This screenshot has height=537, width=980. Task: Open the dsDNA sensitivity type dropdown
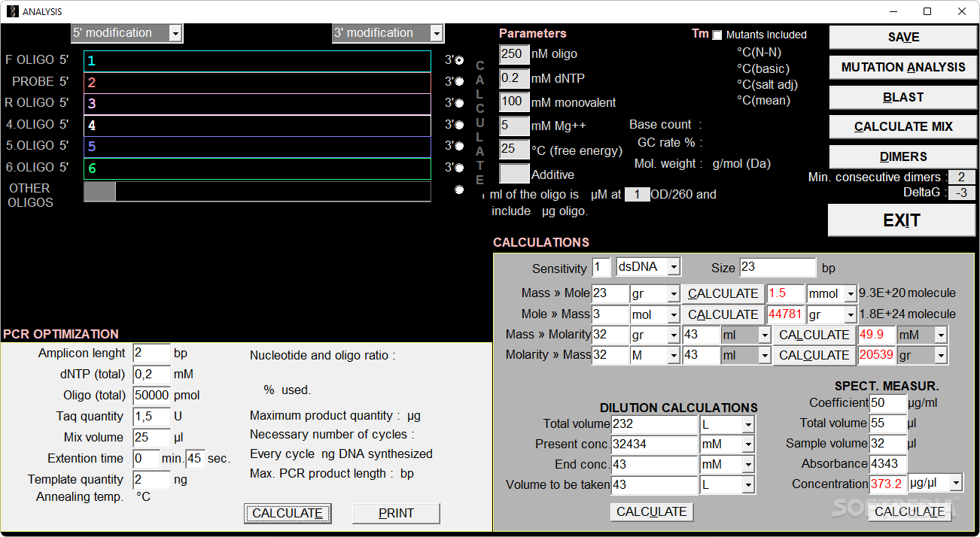[x=673, y=267]
